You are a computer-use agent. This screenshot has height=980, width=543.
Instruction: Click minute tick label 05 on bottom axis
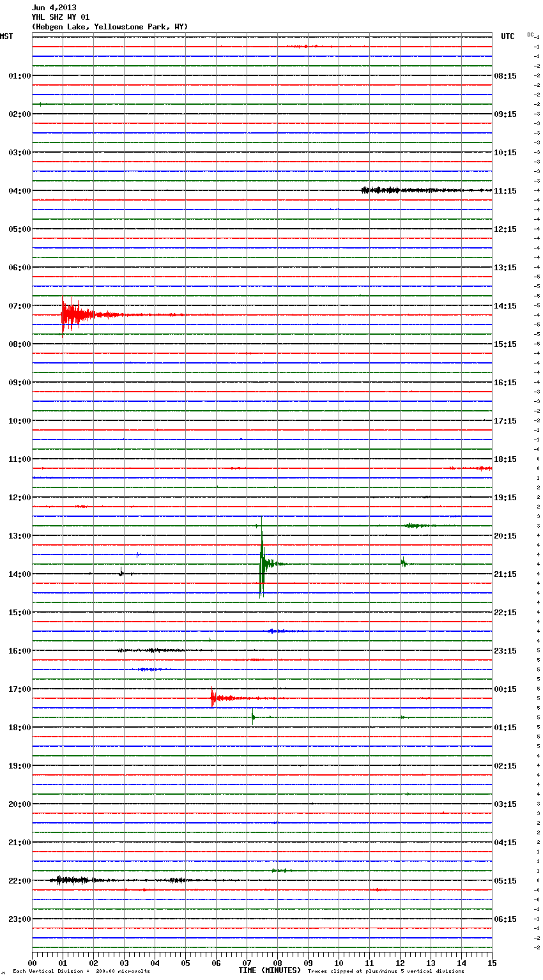[x=185, y=963]
